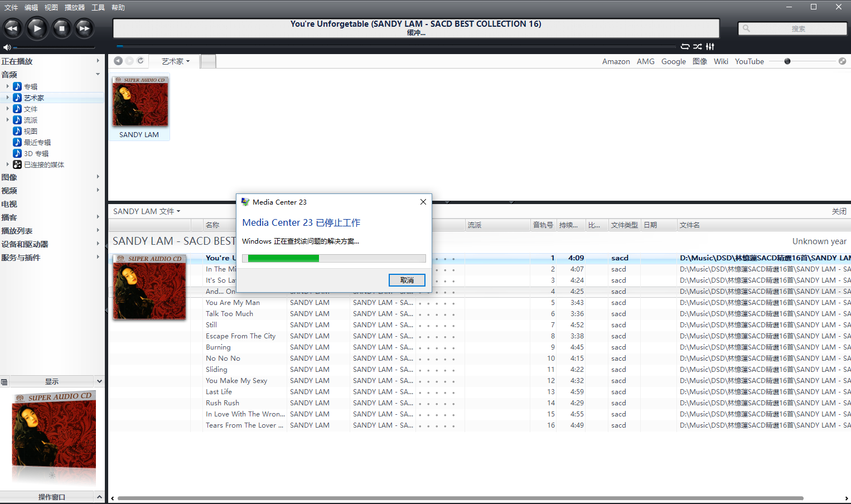
Task: Adjust the thumbnail size slider
Action: [x=787, y=61]
